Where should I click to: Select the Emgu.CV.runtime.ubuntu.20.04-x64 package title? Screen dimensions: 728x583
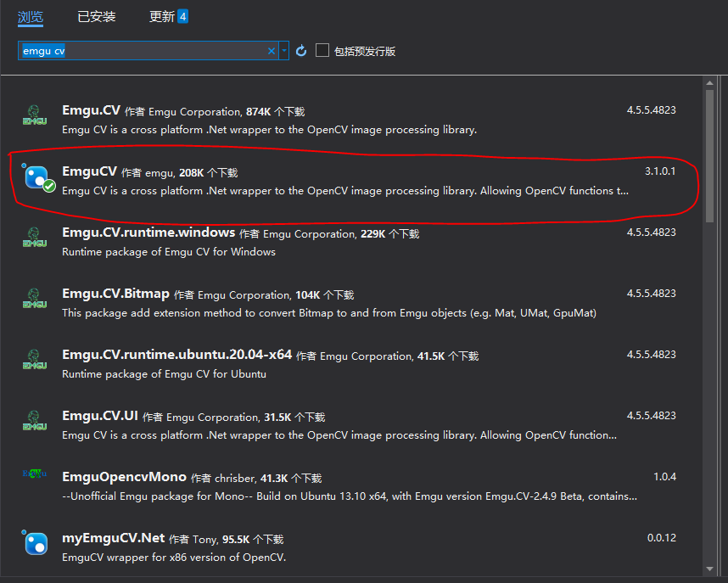click(176, 355)
